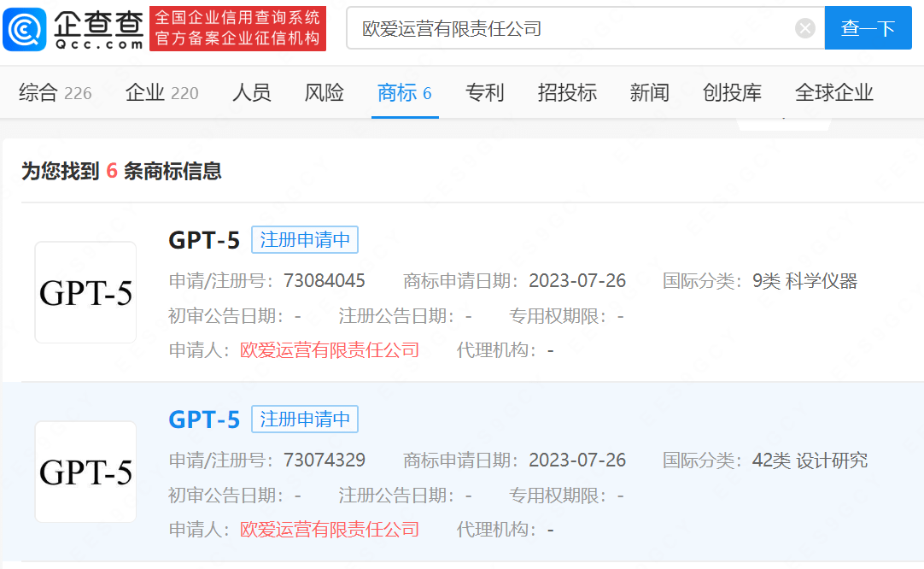Click the 为您找到 6 条商标信息 heading
The height and width of the screenshot is (569, 924).
pos(121,171)
